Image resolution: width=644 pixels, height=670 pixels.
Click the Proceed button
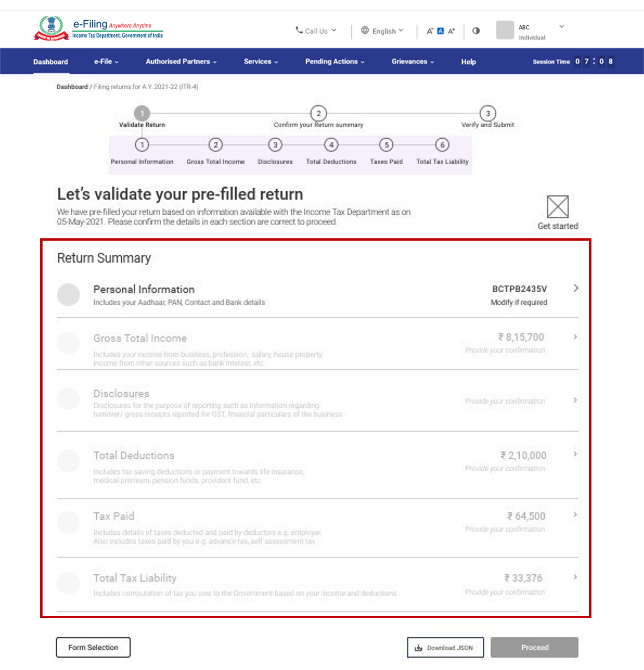coord(535,647)
